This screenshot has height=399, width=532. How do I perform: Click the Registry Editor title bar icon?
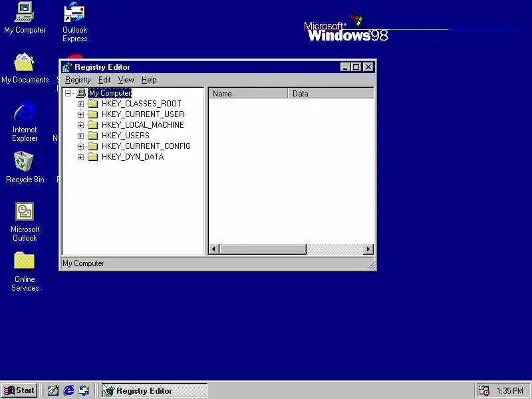click(67, 67)
